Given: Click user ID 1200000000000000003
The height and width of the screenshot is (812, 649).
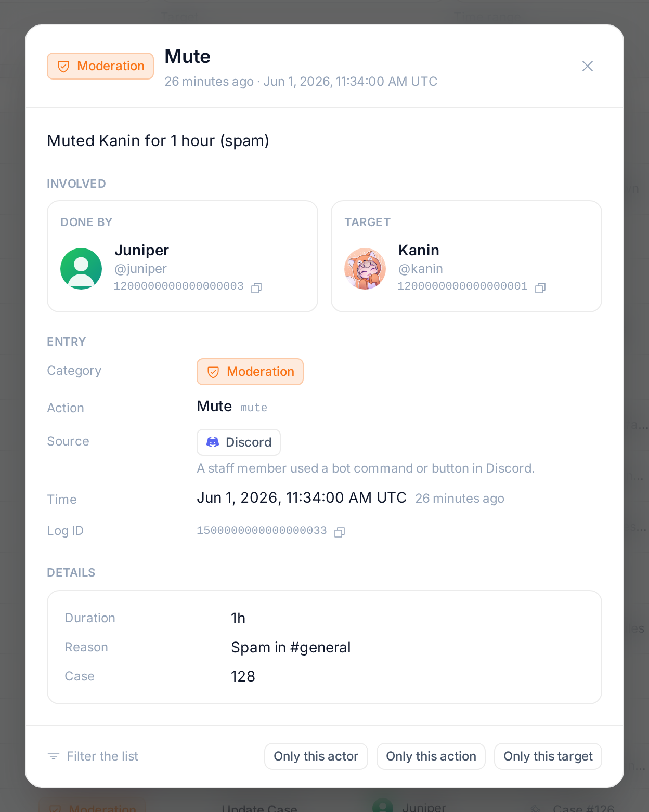Looking at the screenshot, I should click(x=178, y=286).
